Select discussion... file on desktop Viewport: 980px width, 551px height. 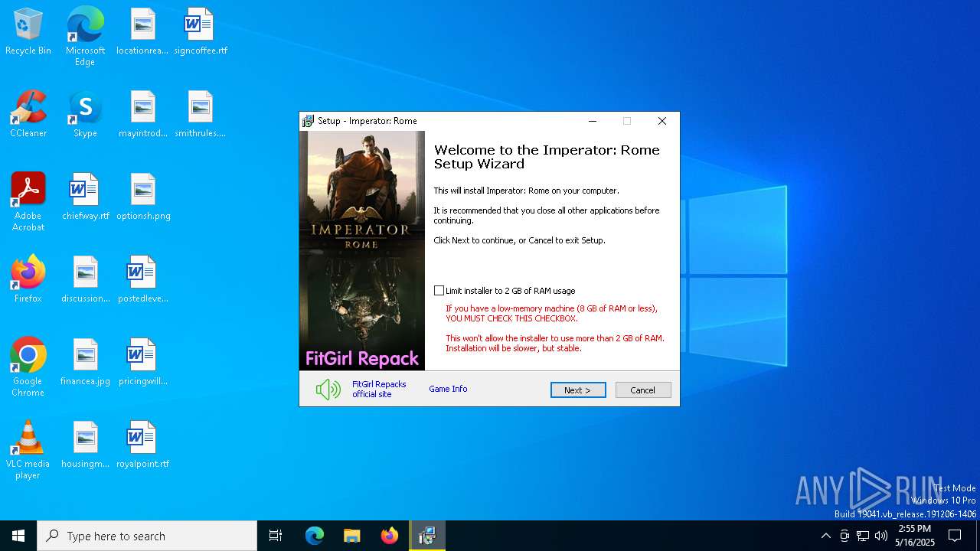pyautogui.click(x=85, y=280)
